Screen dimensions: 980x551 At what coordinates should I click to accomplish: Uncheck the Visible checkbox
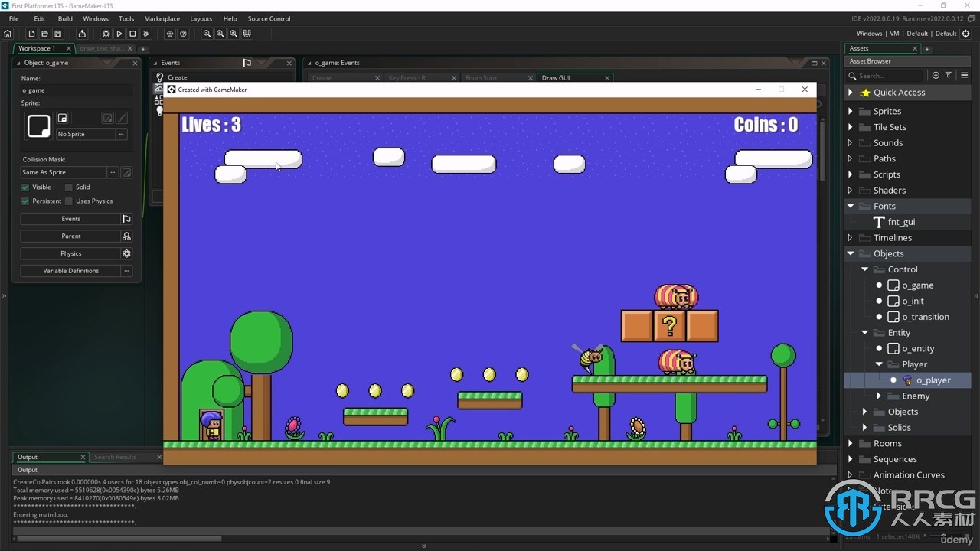[x=25, y=187]
